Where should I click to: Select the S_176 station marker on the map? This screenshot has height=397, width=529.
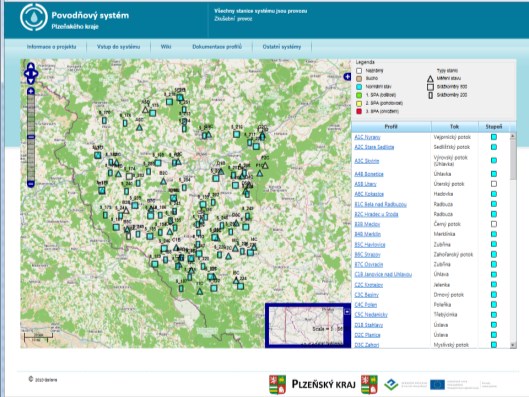point(125,123)
